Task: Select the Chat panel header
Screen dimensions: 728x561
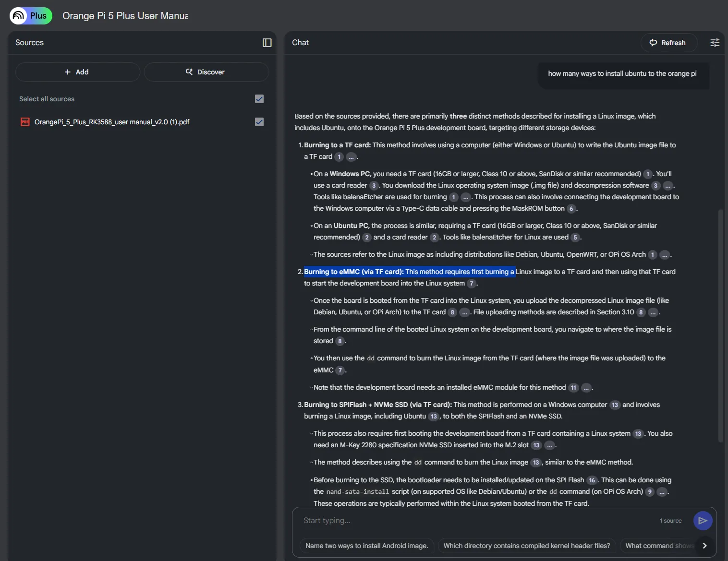Action: tap(300, 43)
